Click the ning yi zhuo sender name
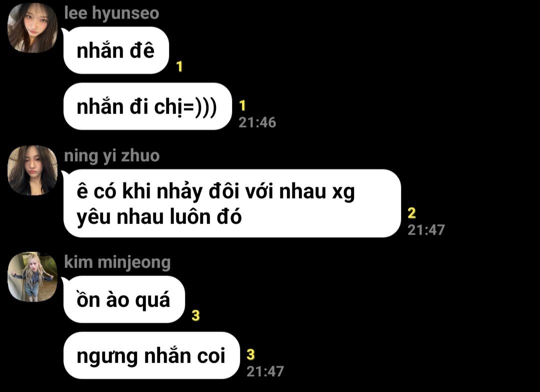Image resolution: width=540 pixels, height=392 pixels. (112, 155)
